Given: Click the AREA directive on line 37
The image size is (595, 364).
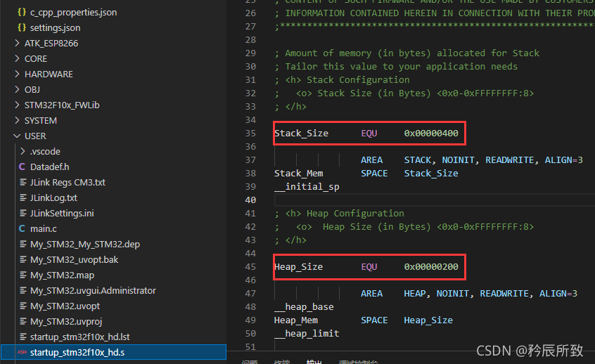Looking at the screenshot, I should coord(372,160).
